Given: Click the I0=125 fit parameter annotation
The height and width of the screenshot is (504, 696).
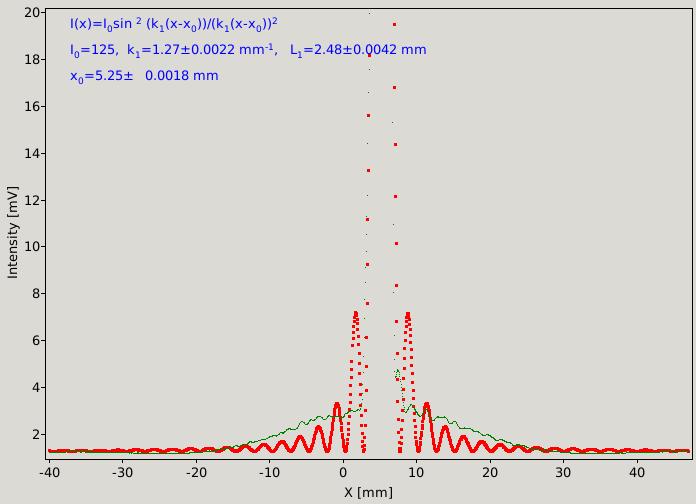Looking at the screenshot, I should click(x=92, y=50).
